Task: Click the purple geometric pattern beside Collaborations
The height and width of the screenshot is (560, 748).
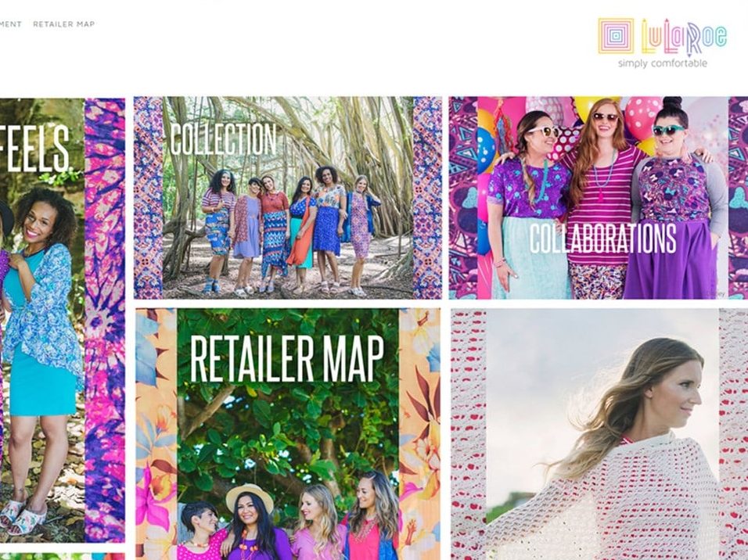Action: (463, 198)
